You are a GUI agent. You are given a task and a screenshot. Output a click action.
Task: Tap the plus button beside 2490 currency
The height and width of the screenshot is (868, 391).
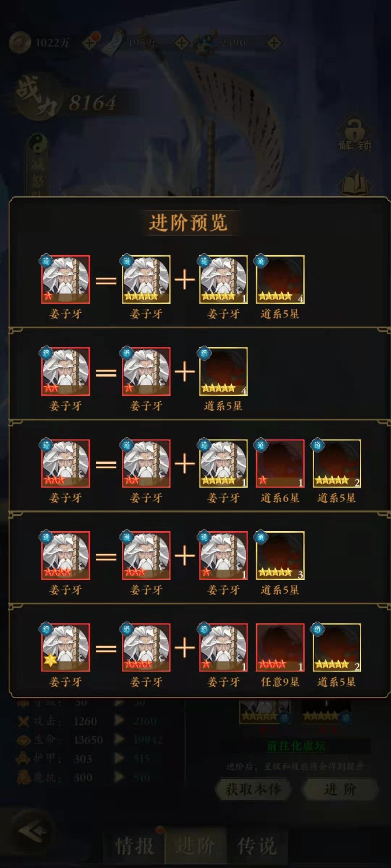[274, 43]
